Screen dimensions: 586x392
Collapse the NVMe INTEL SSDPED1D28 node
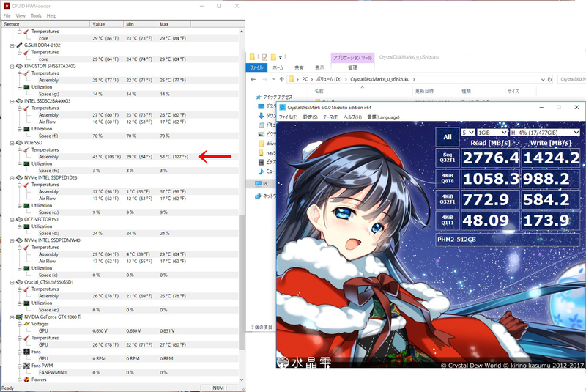12,177
